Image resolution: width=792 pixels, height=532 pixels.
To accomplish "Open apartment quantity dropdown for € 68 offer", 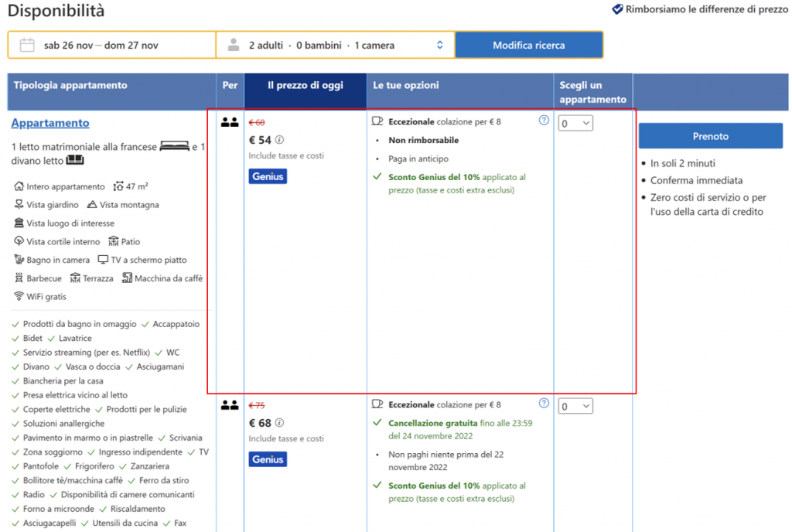I will 575,406.
